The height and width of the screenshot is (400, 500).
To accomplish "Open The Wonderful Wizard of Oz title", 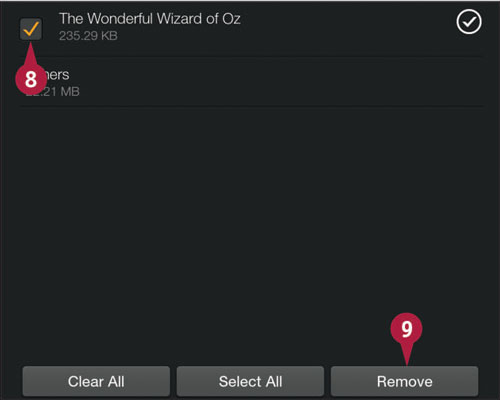I will point(150,19).
